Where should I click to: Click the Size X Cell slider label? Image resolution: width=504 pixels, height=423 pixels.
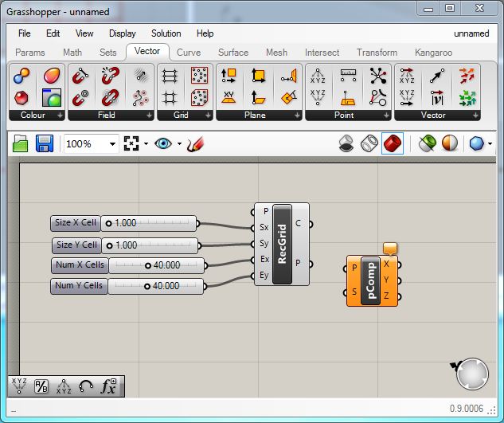(76, 223)
